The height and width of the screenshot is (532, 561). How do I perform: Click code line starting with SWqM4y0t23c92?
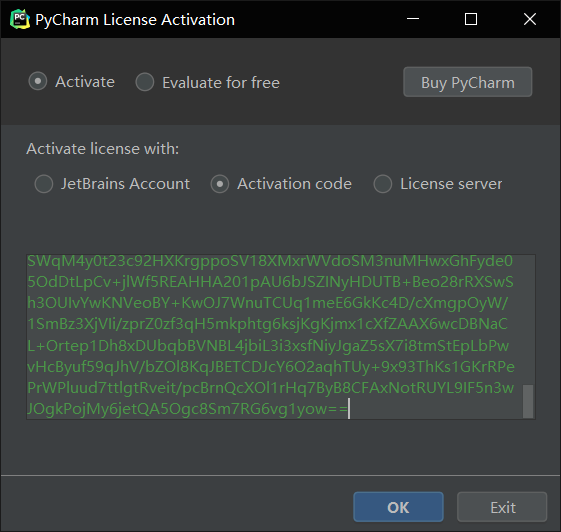(270, 261)
